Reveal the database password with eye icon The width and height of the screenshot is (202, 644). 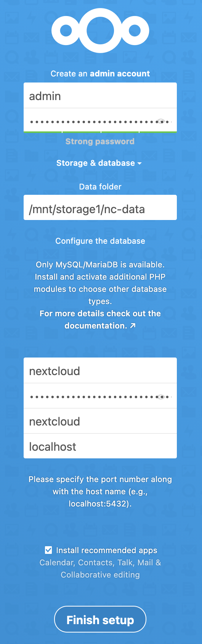click(x=161, y=397)
